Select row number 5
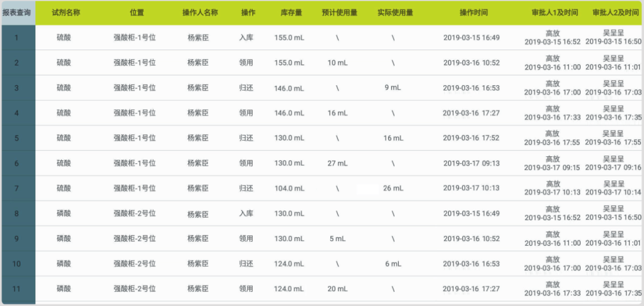This screenshot has height=306, width=644. click(17, 138)
